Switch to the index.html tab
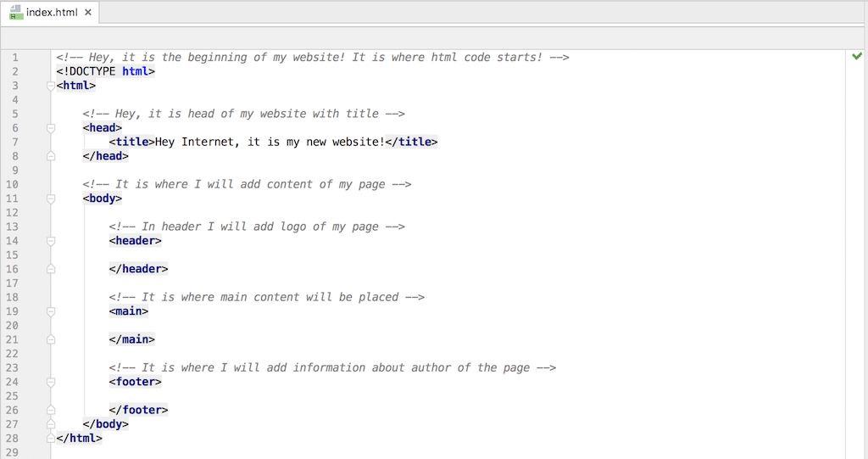The image size is (868, 459). tap(50, 12)
